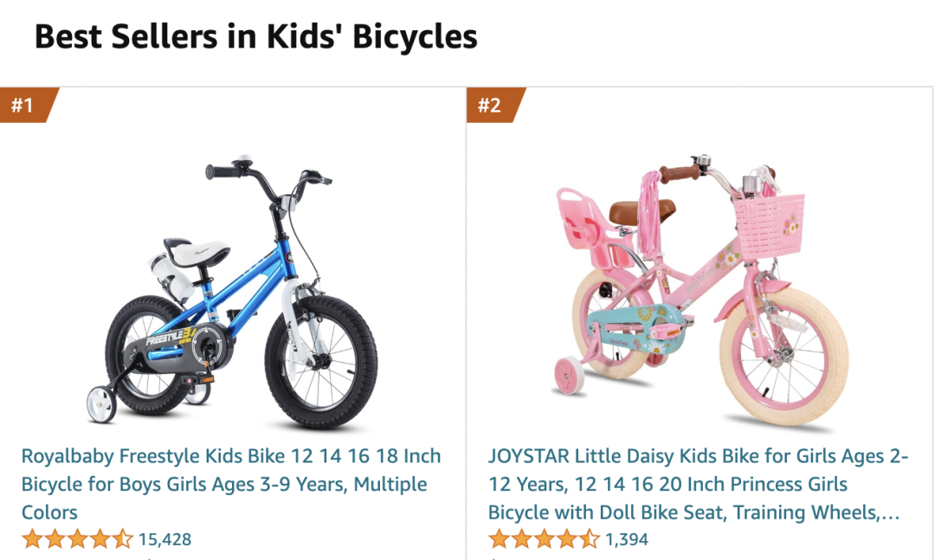View the 1,394 reviews for JOYSTAR bike
The width and height of the screenshot is (935, 560).
pos(627,540)
